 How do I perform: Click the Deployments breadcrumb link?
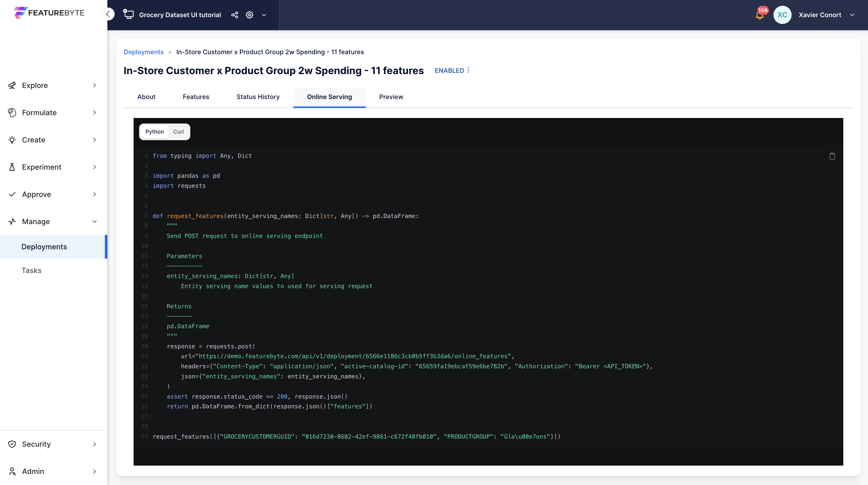[143, 52]
